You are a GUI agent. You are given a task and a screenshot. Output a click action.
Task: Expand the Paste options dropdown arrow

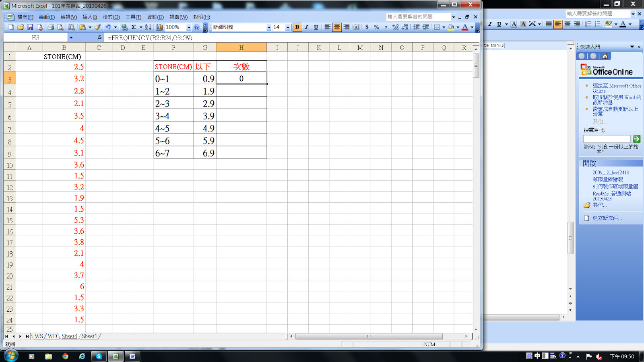90,27
